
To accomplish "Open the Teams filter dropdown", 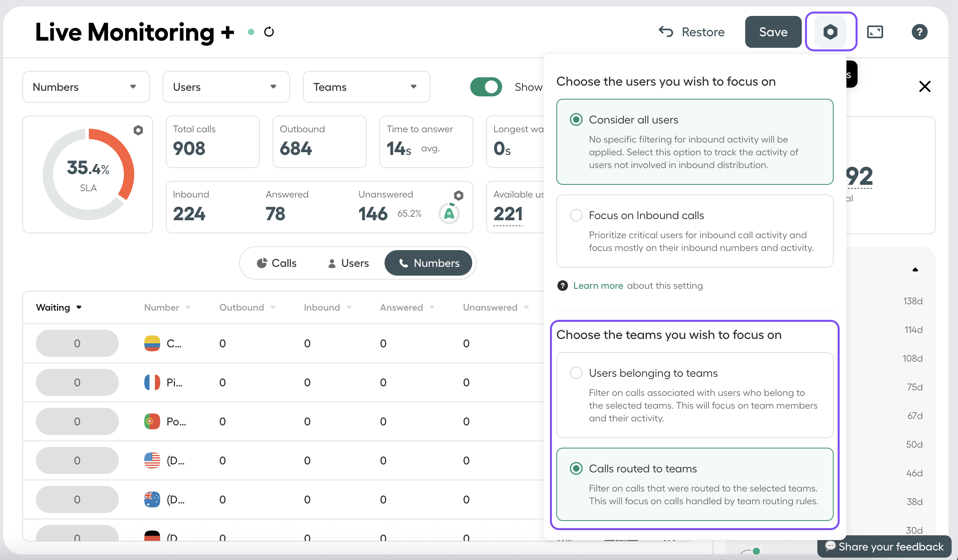I will pos(367,87).
